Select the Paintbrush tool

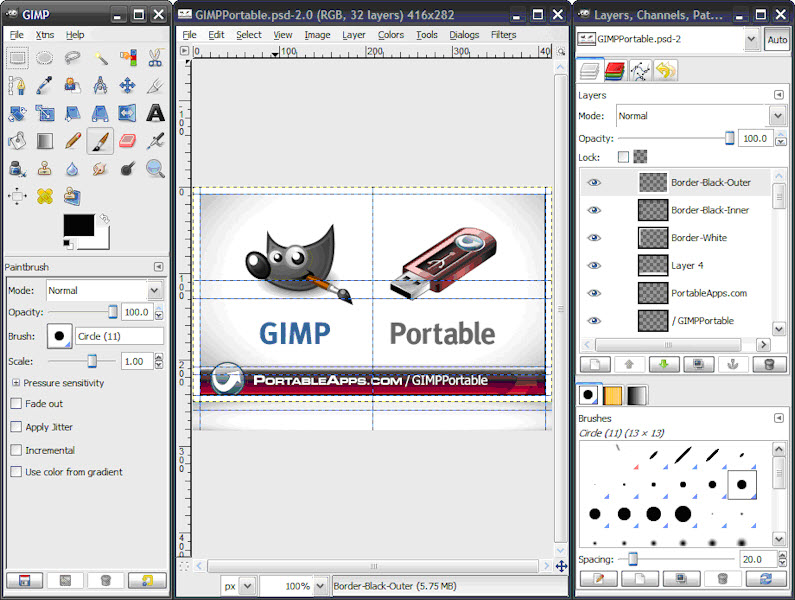click(x=100, y=140)
